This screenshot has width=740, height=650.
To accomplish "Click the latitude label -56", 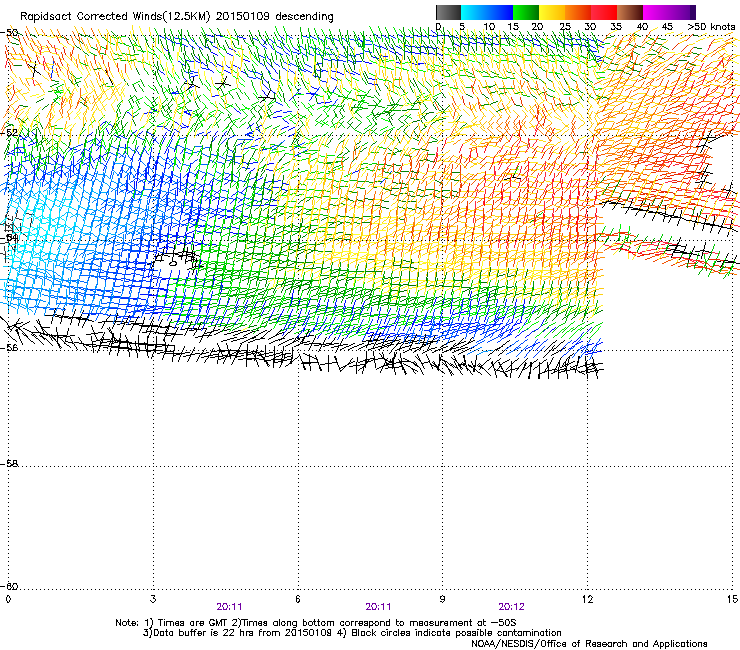I will coord(9,347).
